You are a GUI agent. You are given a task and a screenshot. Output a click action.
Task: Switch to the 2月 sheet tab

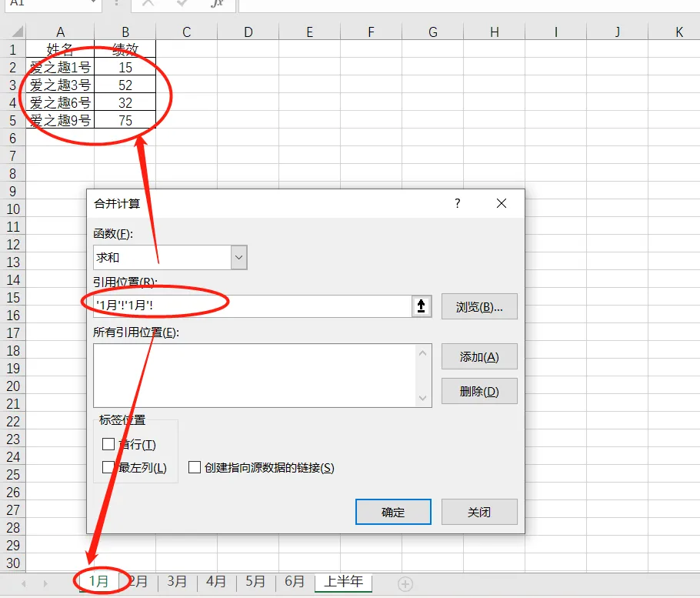click(x=138, y=581)
